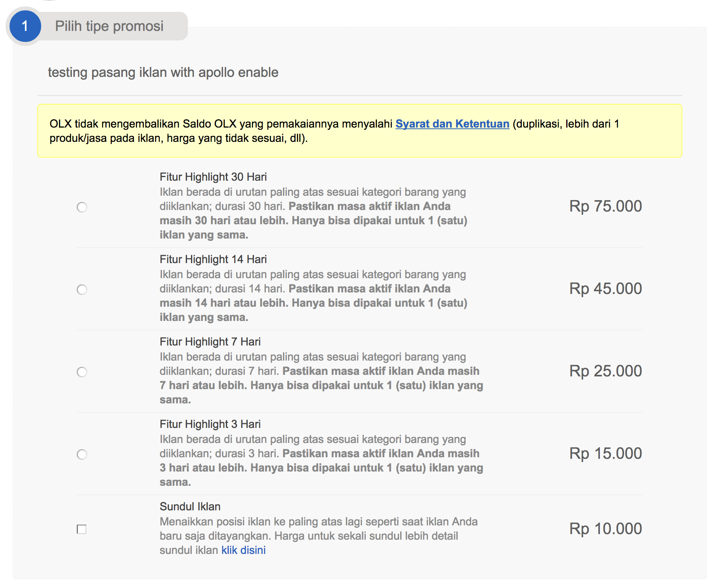Screen dimensions: 718x588
Task: Follow the klik disini link
Action: [243, 550]
